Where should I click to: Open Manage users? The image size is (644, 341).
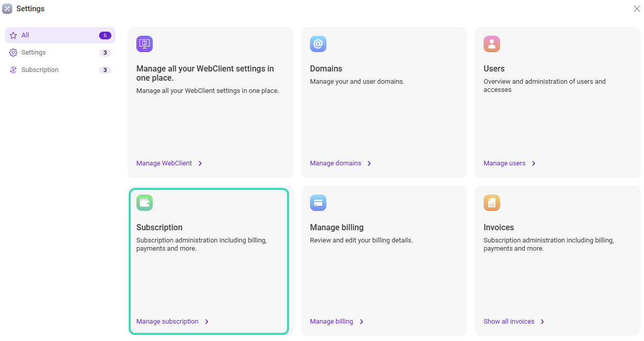[x=505, y=163]
